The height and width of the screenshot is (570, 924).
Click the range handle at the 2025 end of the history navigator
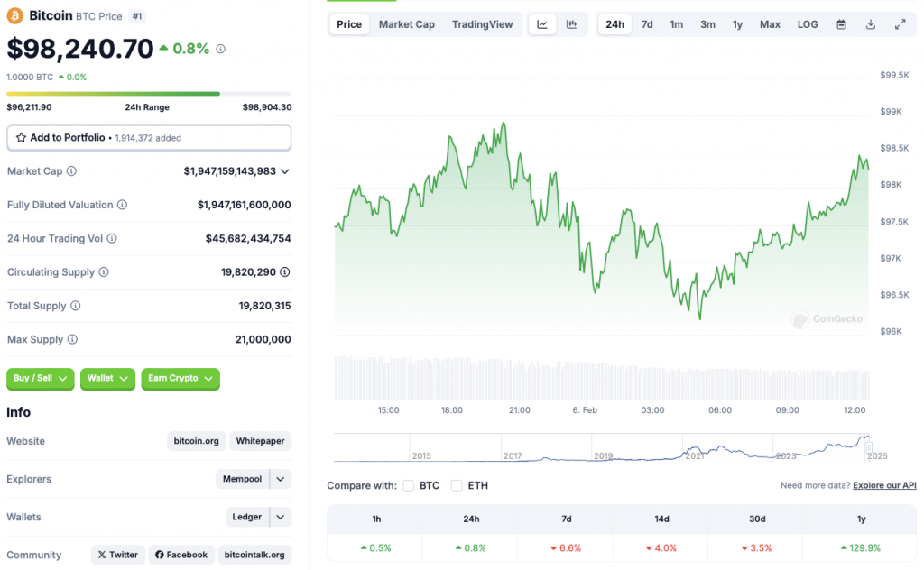pyautogui.click(x=869, y=447)
